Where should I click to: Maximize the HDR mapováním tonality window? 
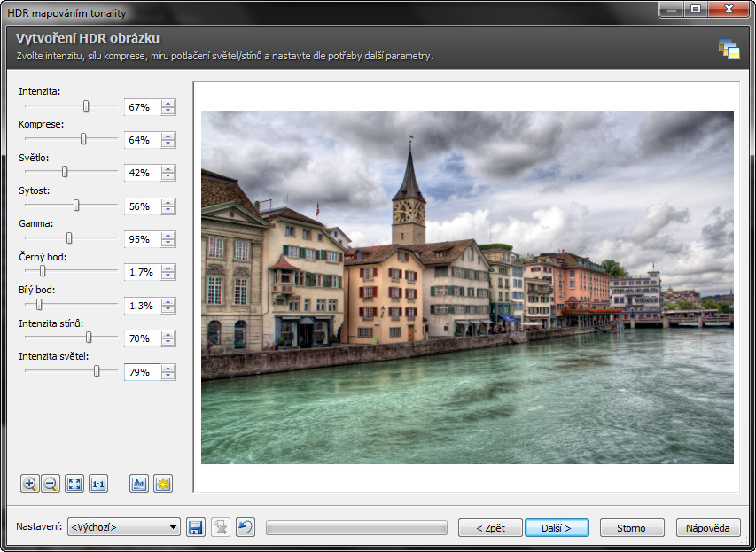695,10
